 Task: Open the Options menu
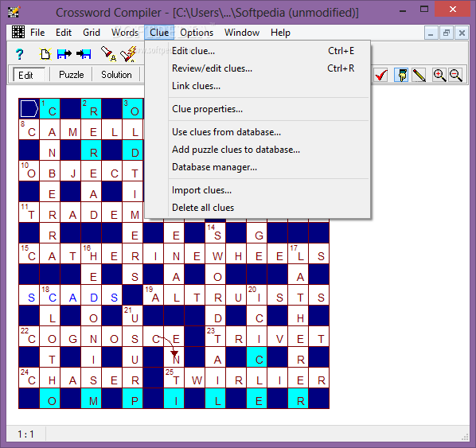pyautogui.click(x=197, y=33)
